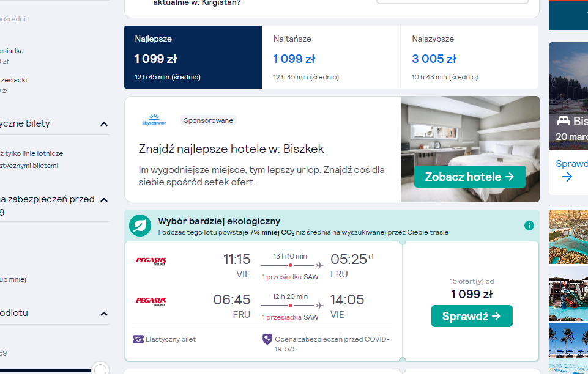
Task: Switch to the Najszybsze tab
Action: pos(469,57)
